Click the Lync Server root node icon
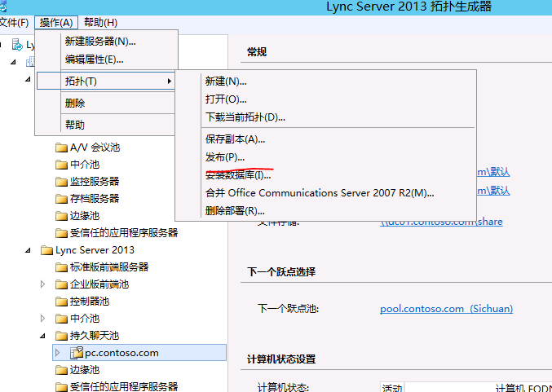552x392 pixels. click(17, 45)
